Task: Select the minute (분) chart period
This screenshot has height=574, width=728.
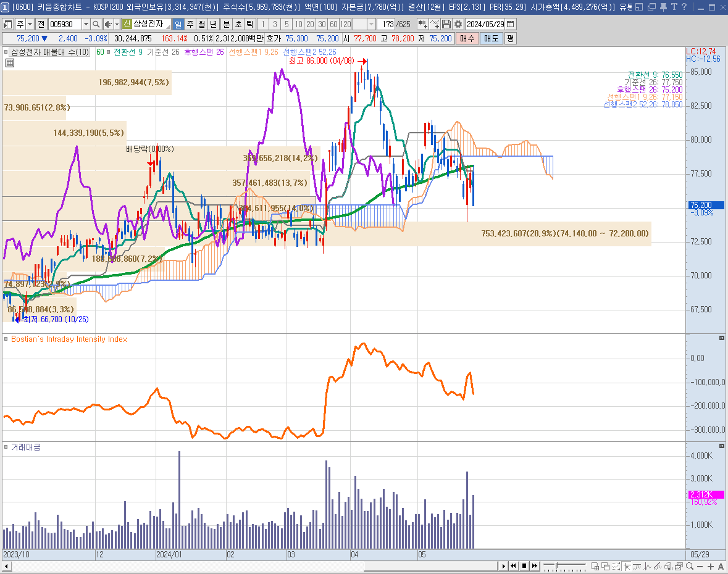Action: tap(227, 24)
